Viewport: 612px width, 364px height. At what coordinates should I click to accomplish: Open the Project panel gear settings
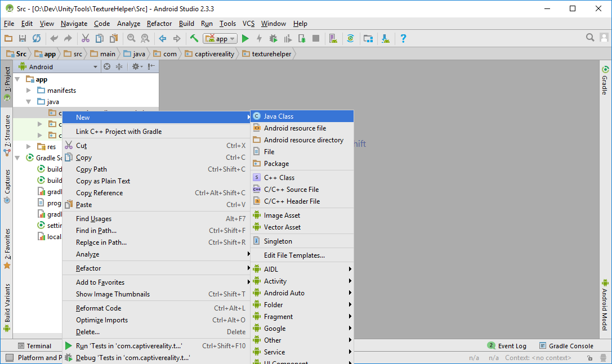[x=137, y=67]
